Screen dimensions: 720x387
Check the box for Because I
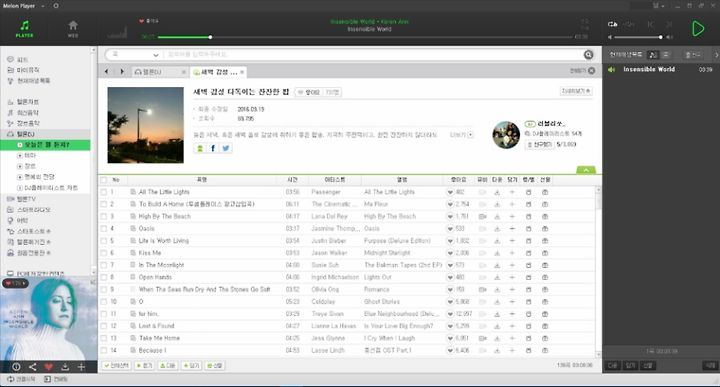click(x=104, y=350)
